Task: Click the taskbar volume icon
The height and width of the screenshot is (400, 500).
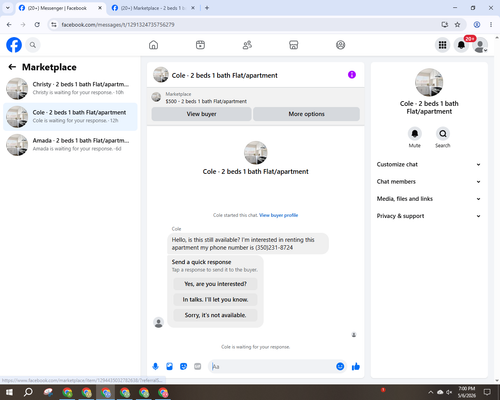Action: [449, 392]
